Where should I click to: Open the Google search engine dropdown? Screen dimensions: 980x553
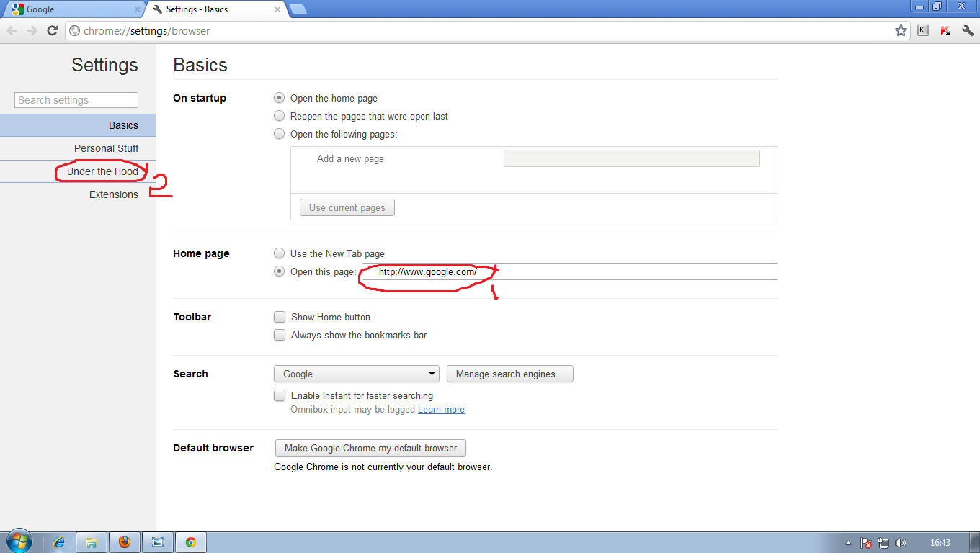pyautogui.click(x=357, y=374)
